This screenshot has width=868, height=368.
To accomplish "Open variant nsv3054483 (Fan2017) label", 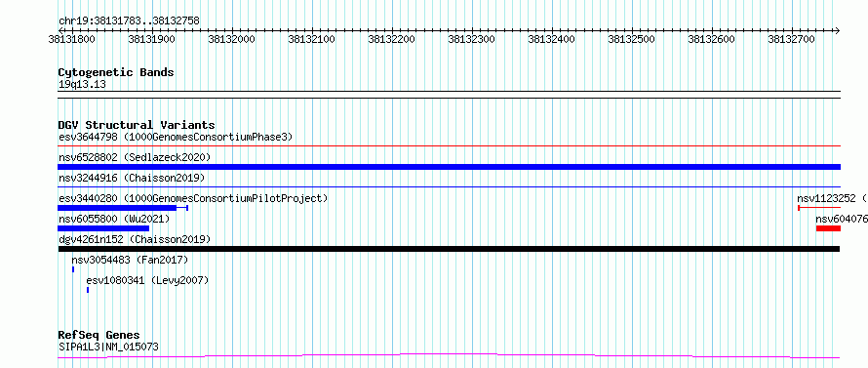I will coord(130,260).
